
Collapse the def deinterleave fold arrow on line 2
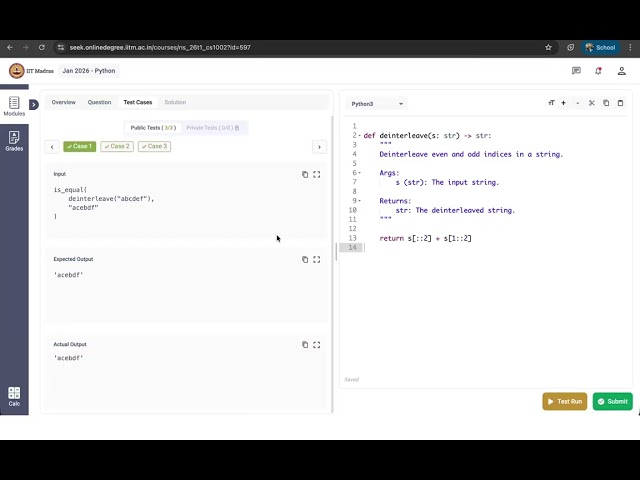tap(360, 136)
